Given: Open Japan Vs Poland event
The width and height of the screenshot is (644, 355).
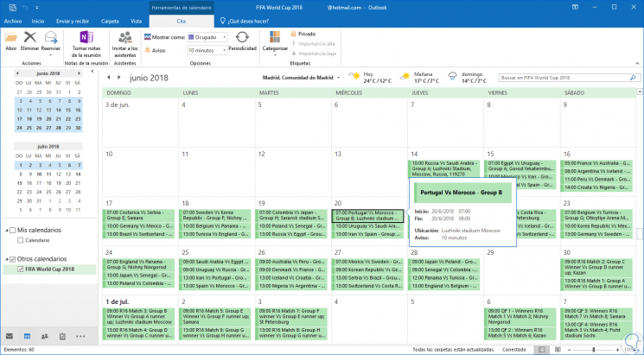Looking at the screenshot, I should pos(444,262).
